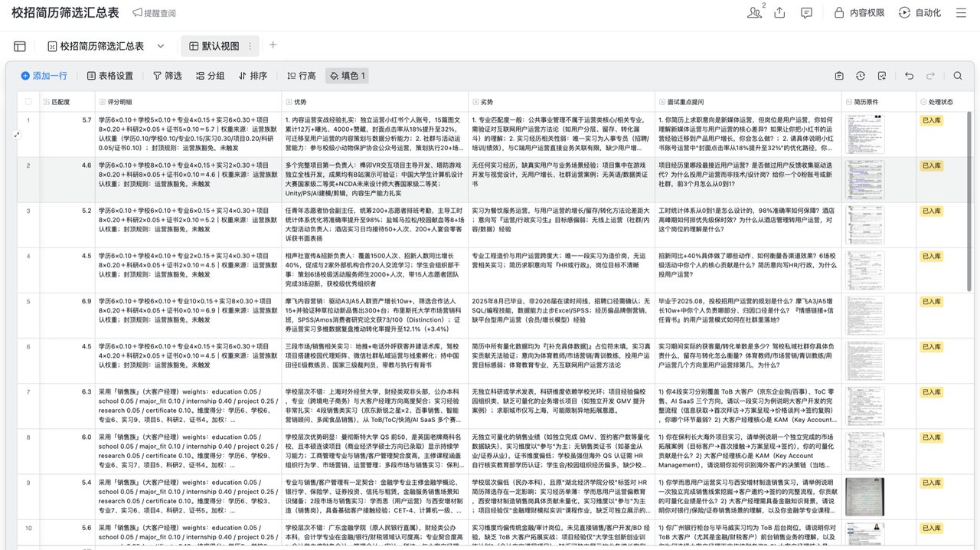Open the search magnifier icon
Viewport: 980px width, 550px height.
click(958, 76)
